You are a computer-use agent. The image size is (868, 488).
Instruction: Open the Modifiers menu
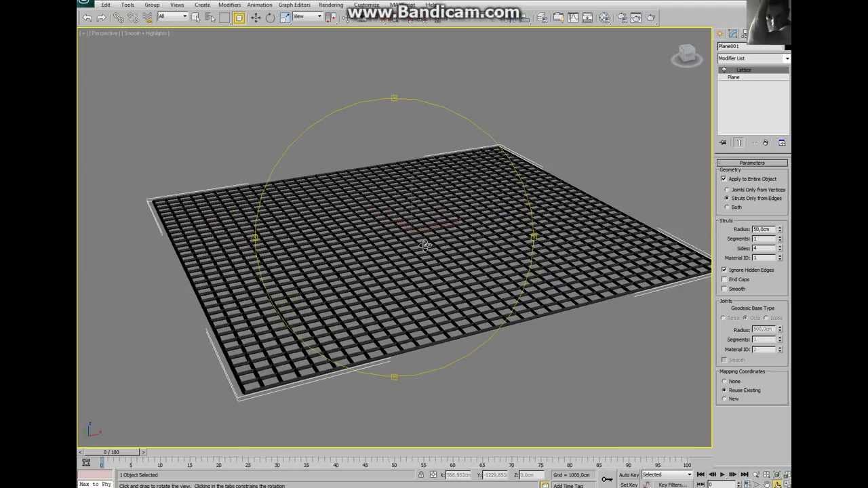click(x=229, y=5)
